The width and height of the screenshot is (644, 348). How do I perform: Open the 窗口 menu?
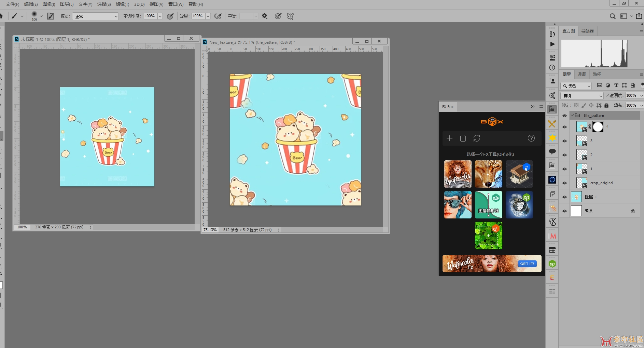(x=176, y=4)
